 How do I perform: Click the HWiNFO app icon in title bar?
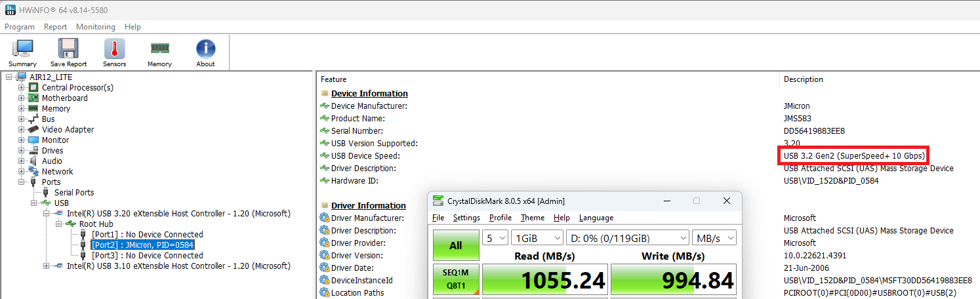[x=10, y=10]
